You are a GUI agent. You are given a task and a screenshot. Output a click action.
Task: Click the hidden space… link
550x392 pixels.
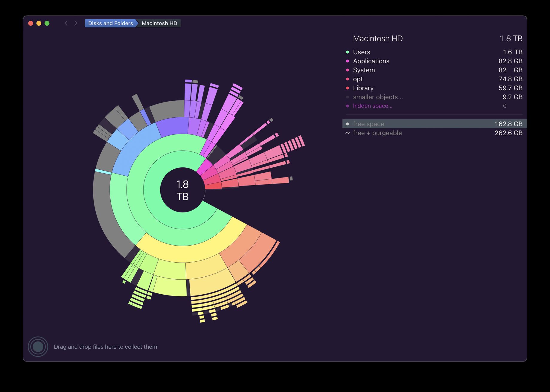tap(372, 106)
